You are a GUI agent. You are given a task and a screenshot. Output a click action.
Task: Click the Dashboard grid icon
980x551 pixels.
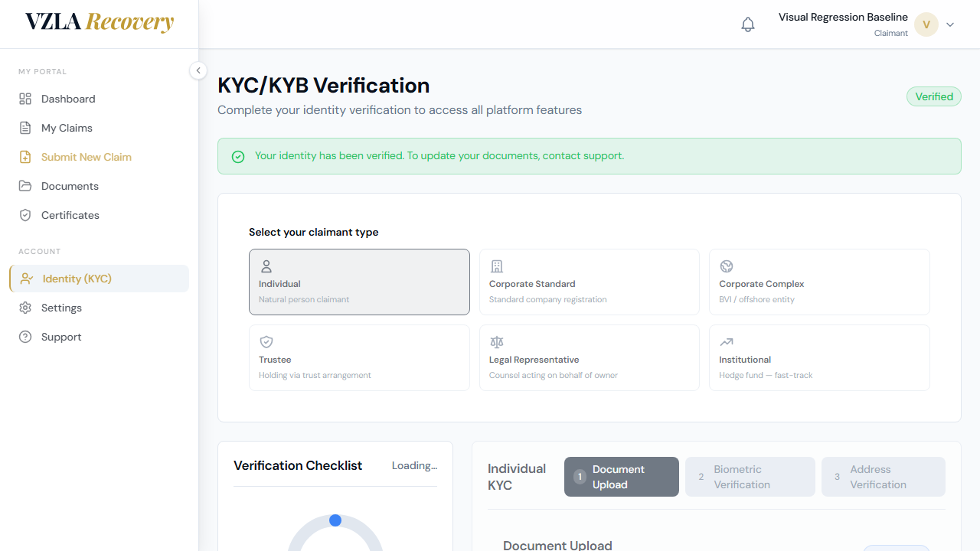pyautogui.click(x=25, y=99)
